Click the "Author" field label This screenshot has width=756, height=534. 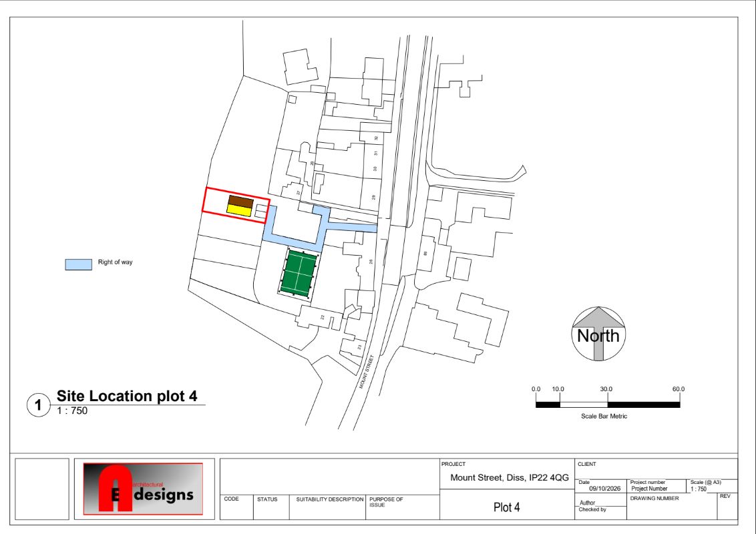click(587, 503)
